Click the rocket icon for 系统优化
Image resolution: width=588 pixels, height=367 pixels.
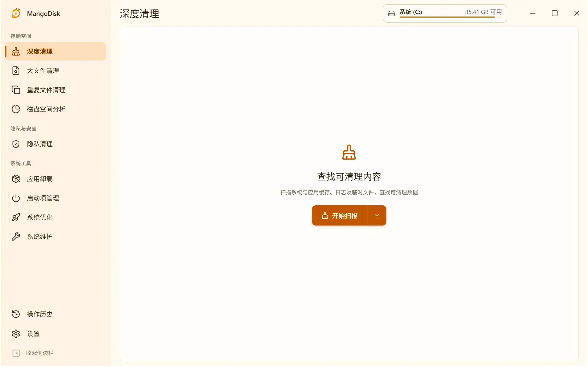pos(16,217)
